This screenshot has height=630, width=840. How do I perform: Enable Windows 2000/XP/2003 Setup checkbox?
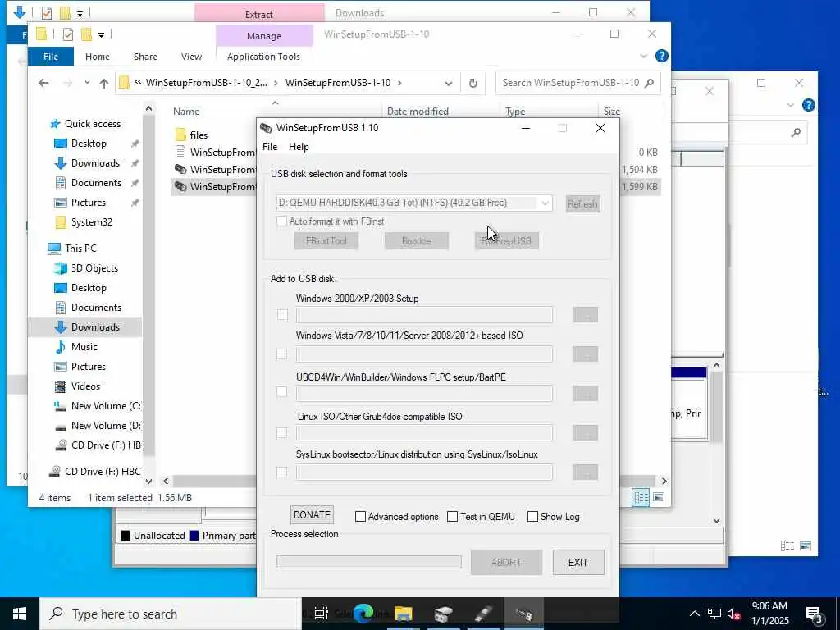point(282,315)
